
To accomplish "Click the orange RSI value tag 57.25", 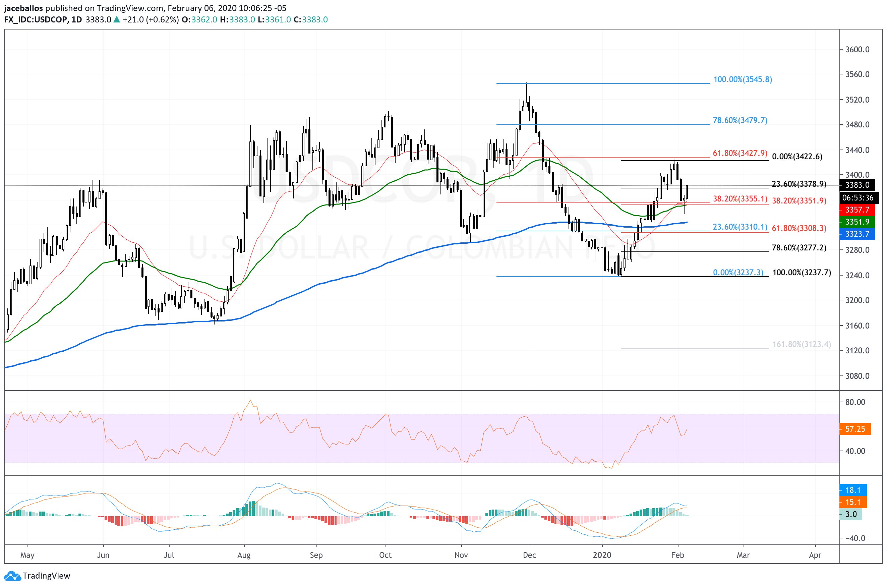I will pos(855,429).
